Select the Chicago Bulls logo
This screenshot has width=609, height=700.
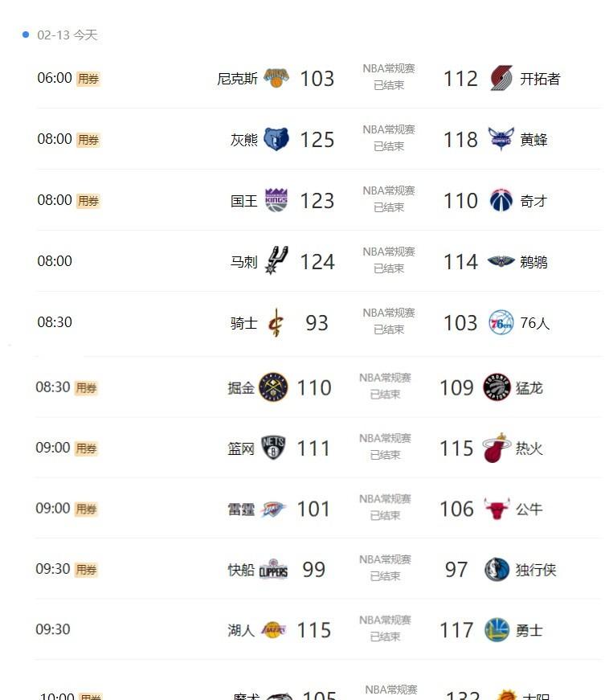point(497,509)
